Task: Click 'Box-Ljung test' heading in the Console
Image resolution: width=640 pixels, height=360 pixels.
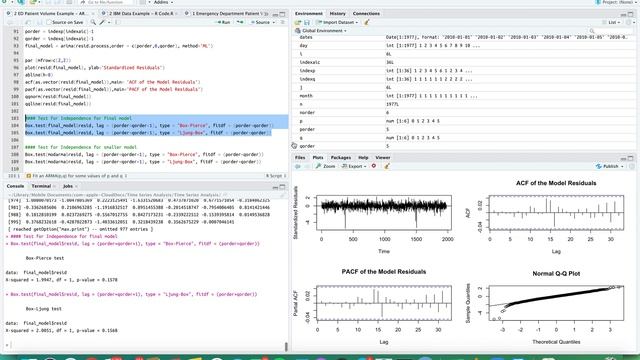Action: (x=43, y=309)
